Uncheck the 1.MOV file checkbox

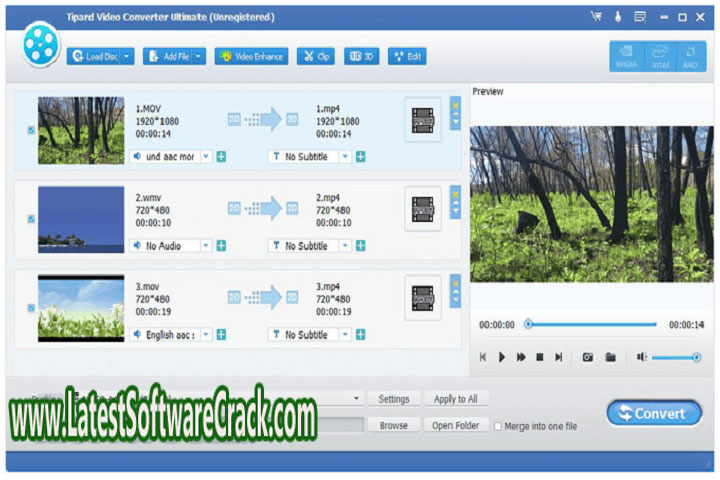(31, 130)
